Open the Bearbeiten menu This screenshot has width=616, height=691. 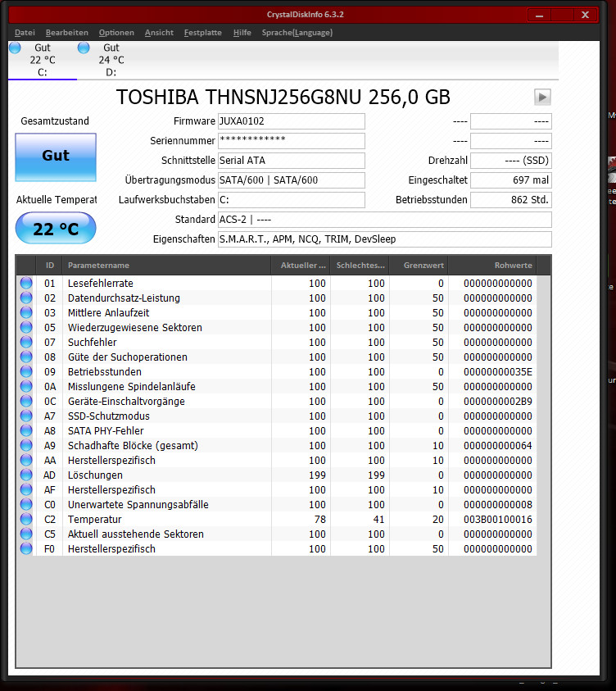[67, 33]
